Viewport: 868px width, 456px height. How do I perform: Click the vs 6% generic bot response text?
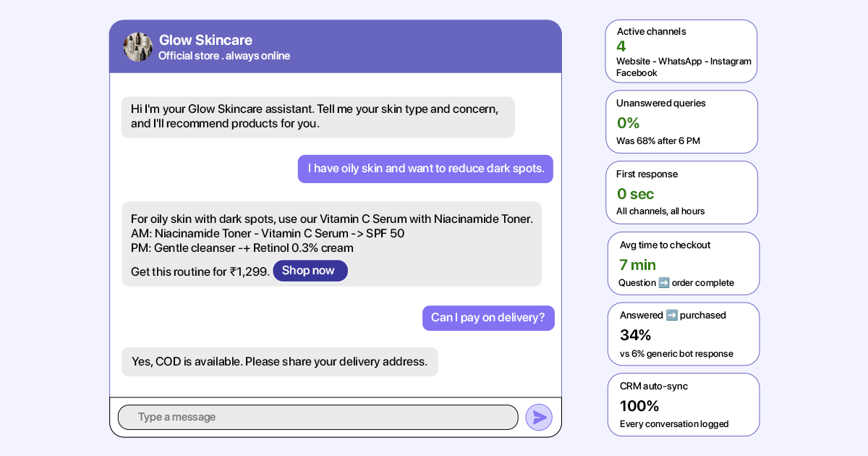(x=676, y=354)
